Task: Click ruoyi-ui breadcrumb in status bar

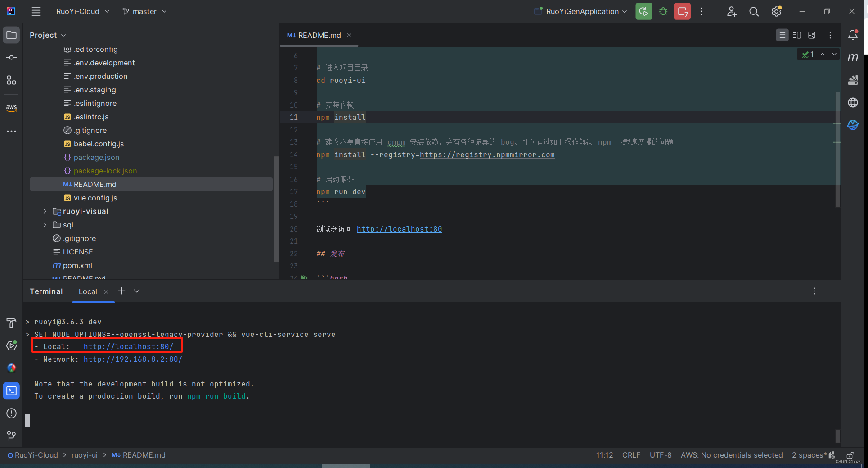Action: coord(84,455)
